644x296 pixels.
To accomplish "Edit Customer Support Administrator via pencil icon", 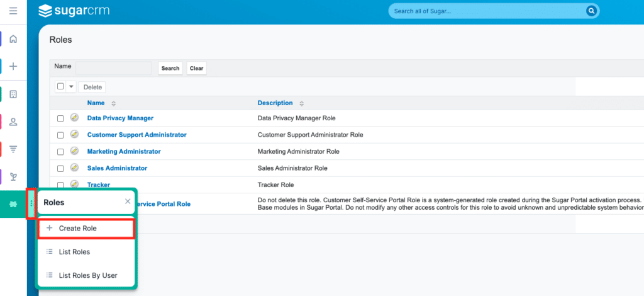I will click(74, 134).
